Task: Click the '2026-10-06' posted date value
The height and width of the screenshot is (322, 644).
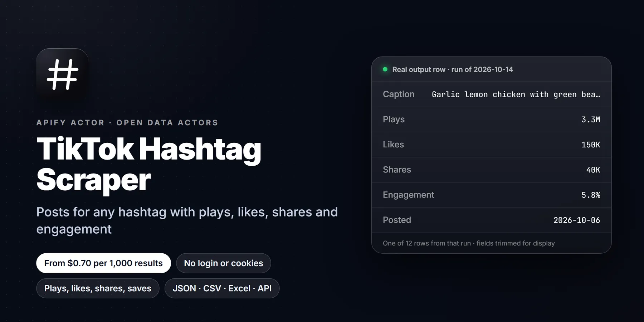Action: point(577,220)
